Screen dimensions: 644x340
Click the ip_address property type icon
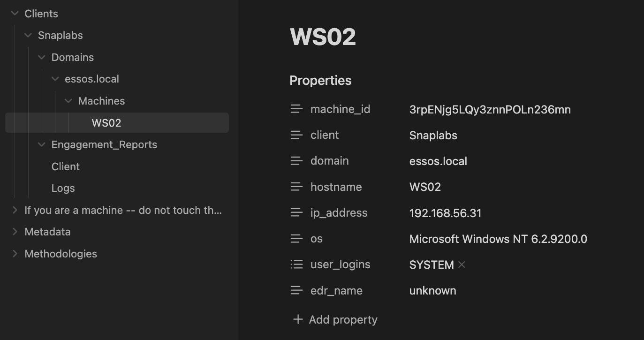296,213
